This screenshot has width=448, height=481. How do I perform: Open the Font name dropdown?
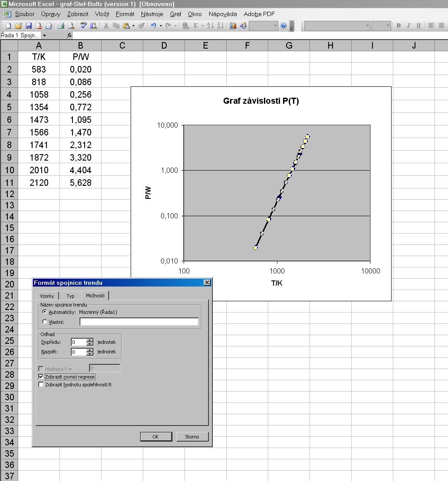point(367,26)
